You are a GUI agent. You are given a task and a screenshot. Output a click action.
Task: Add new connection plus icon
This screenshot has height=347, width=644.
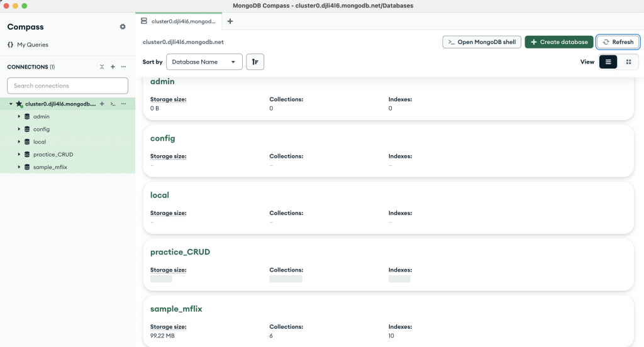[113, 67]
